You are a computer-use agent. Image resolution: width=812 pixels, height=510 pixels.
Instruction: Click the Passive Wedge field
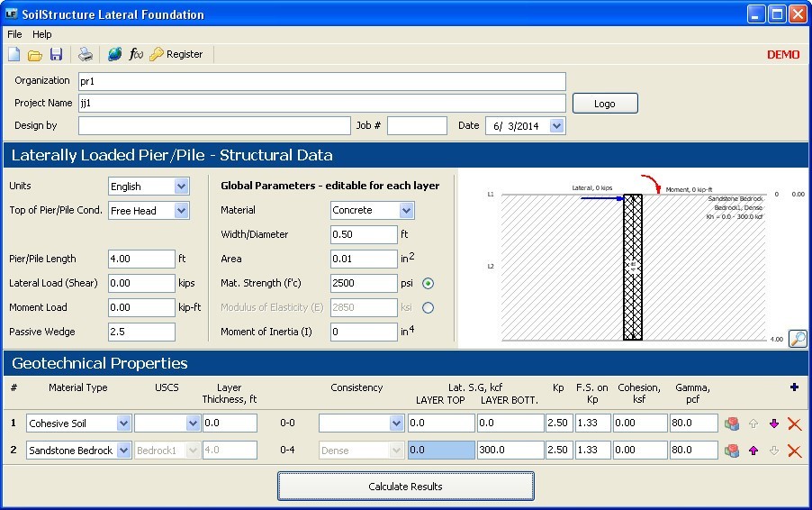pyautogui.click(x=141, y=332)
